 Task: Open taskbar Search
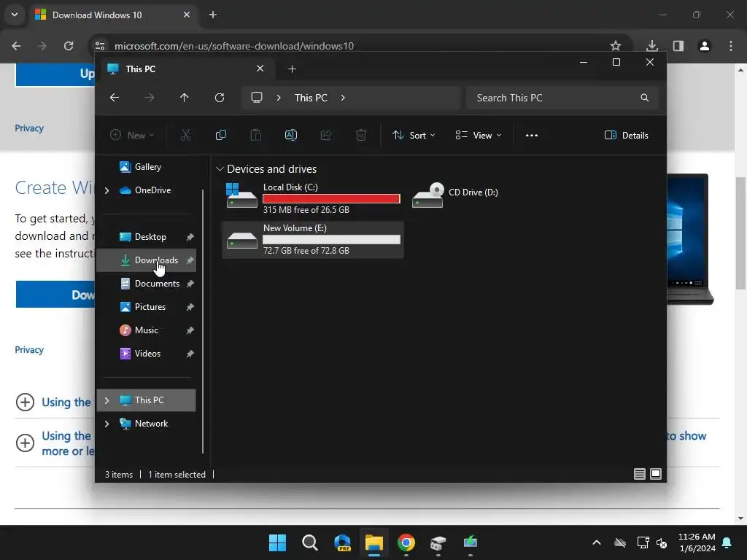coord(309,542)
